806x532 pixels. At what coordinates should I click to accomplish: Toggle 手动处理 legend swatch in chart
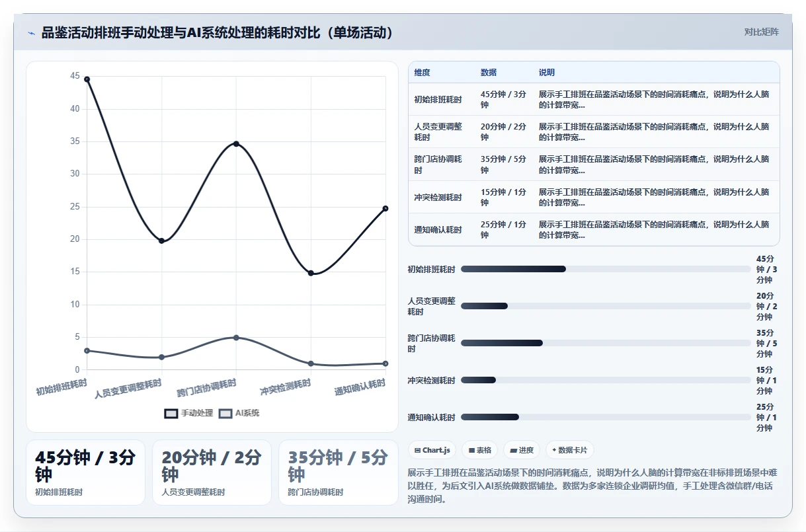point(171,414)
